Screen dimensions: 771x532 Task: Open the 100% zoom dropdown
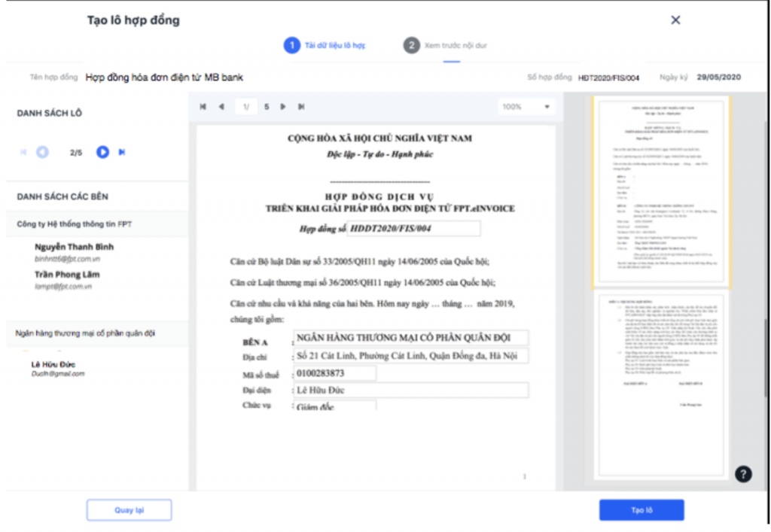click(x=526, y=107)
